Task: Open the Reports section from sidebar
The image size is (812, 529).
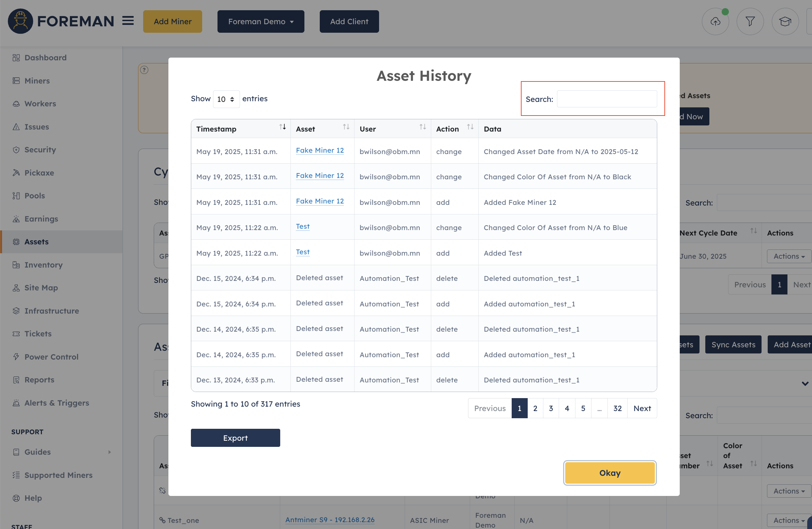Action: 39,380
